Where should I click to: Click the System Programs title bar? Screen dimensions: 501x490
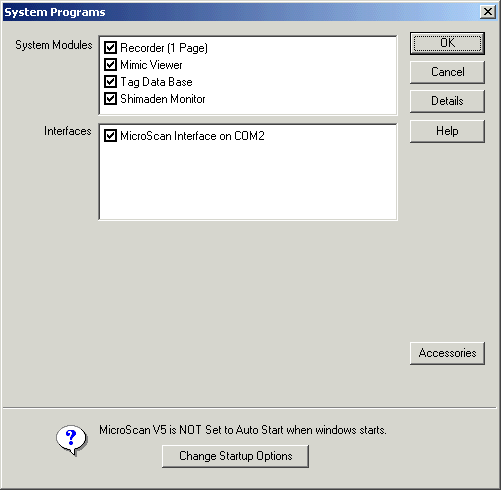(x=240, y=12)
